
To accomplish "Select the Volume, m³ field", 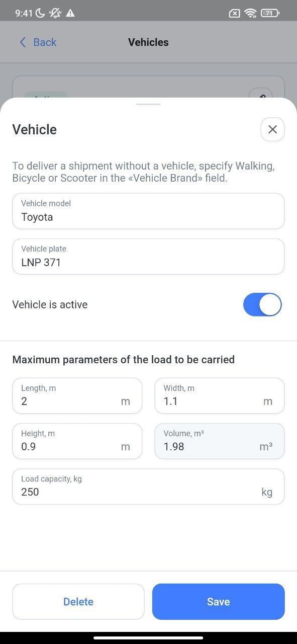I will 220,441.
